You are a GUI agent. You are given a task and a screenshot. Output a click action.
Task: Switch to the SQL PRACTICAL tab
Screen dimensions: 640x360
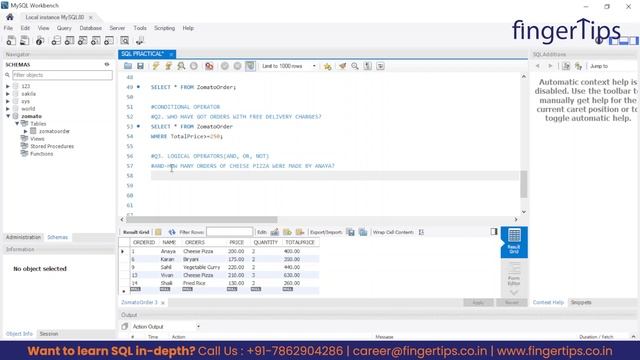[x=142, y=54]
